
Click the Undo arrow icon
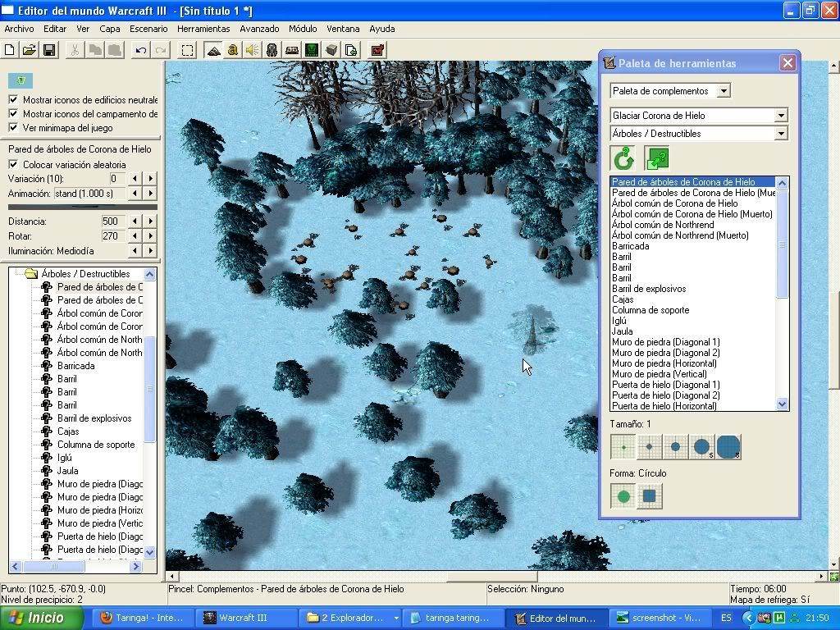pos(141,50)
